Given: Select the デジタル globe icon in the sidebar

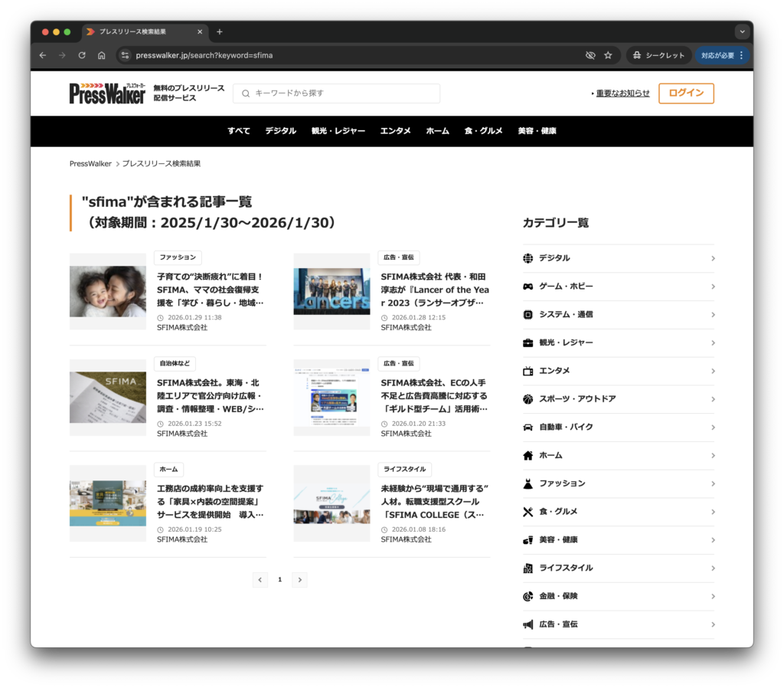Looking at the screenshot, I should pyautogui.click(x=528, y=258).
